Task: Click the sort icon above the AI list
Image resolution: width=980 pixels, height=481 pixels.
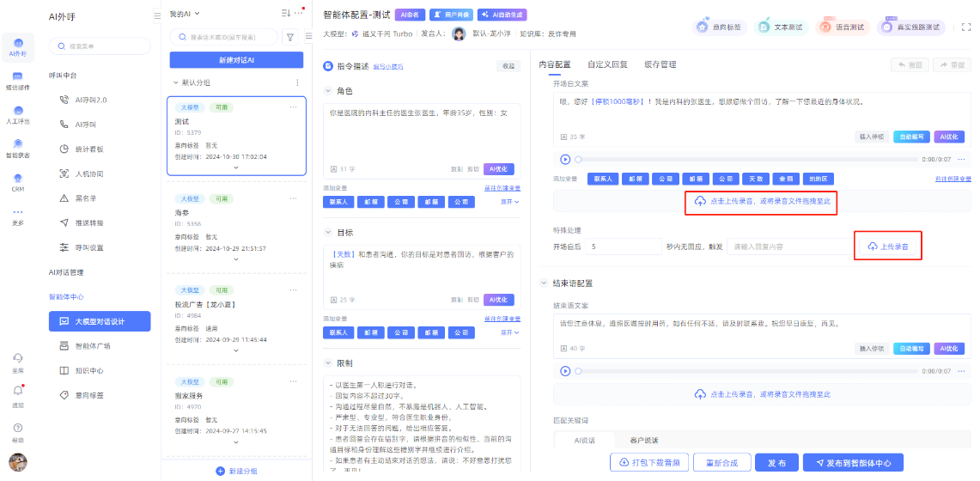Action: (x=286, y=13)
